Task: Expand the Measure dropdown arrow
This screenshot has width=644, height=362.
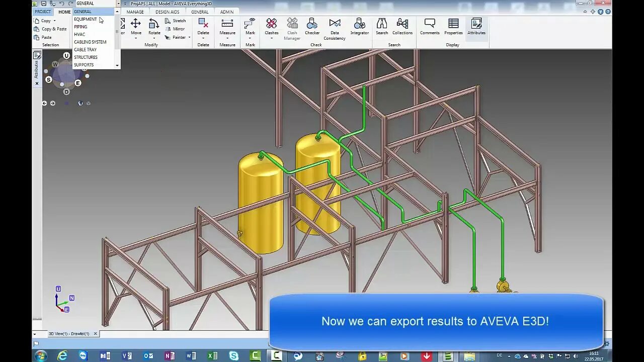Action: tap(227, 38)
